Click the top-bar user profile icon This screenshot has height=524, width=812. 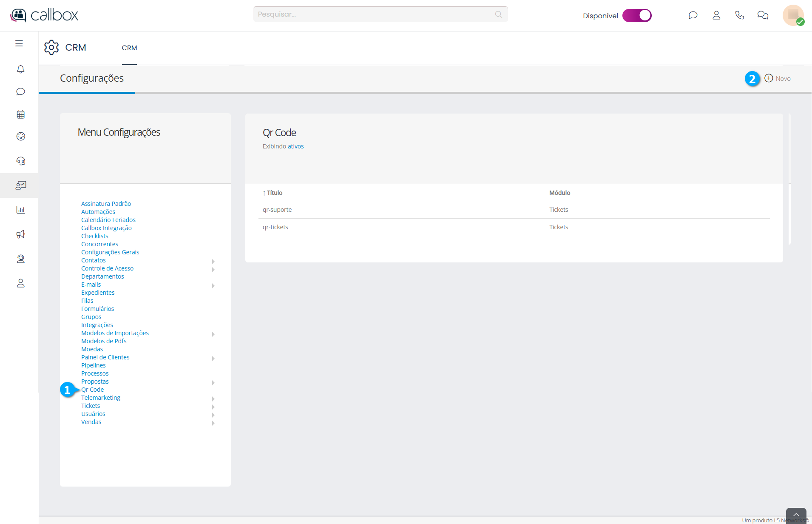(716, 15)
